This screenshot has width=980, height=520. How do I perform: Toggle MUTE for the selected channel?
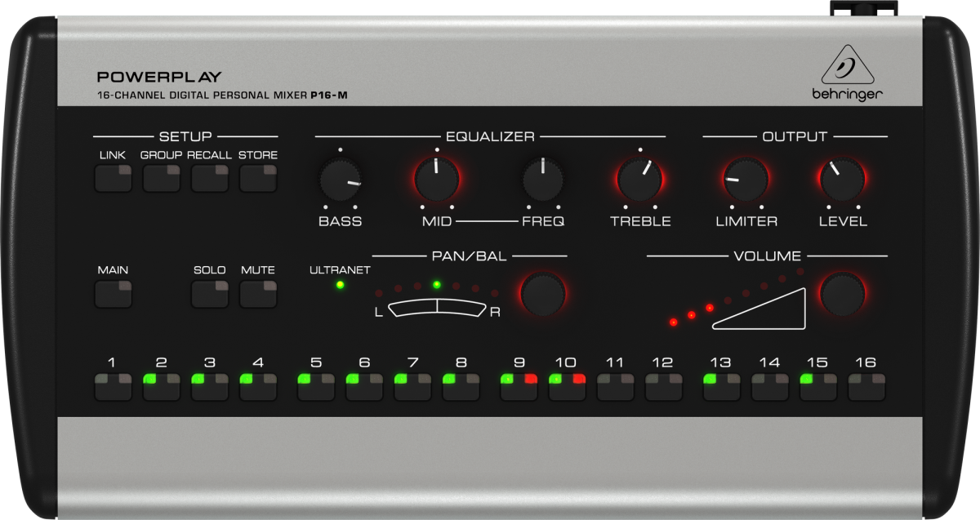click(258, 294)
